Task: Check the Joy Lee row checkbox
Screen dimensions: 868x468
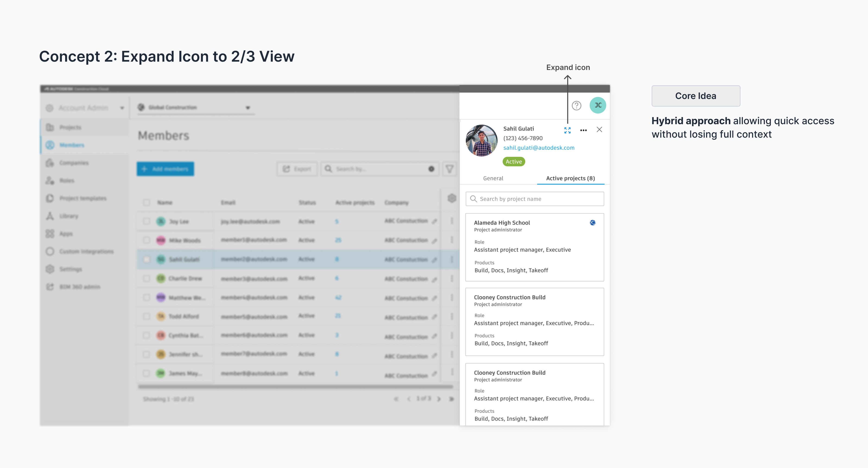Action: (146, 221)
